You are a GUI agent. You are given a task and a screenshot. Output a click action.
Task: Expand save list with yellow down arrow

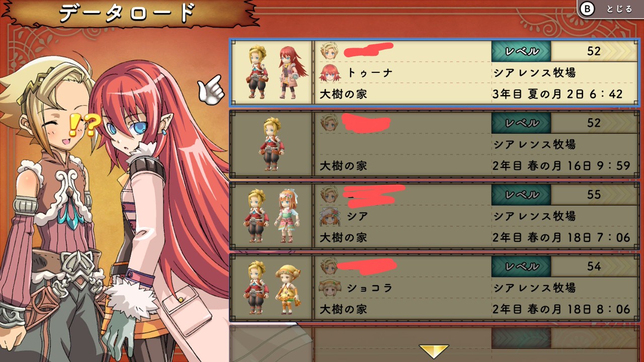tap(434, 351)
